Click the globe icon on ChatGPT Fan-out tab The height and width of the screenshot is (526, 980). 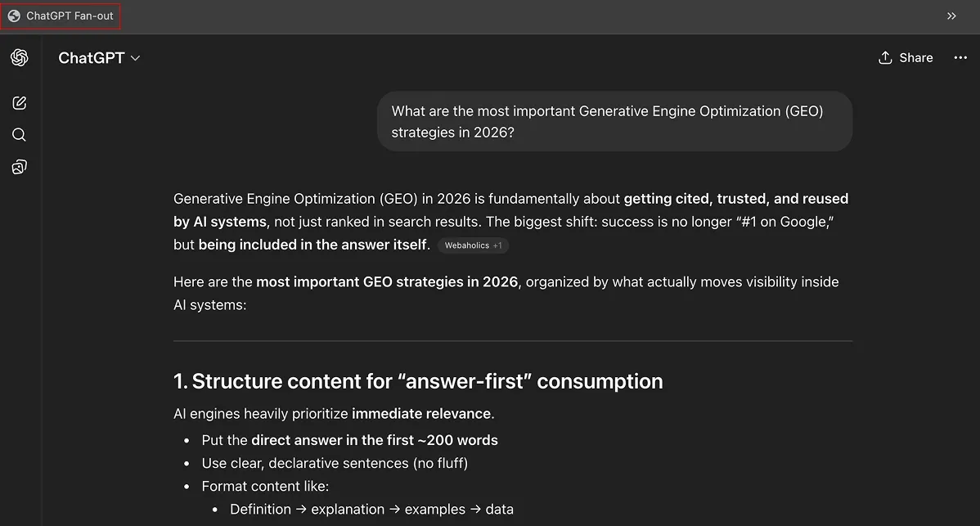click(x=13, y=15)
